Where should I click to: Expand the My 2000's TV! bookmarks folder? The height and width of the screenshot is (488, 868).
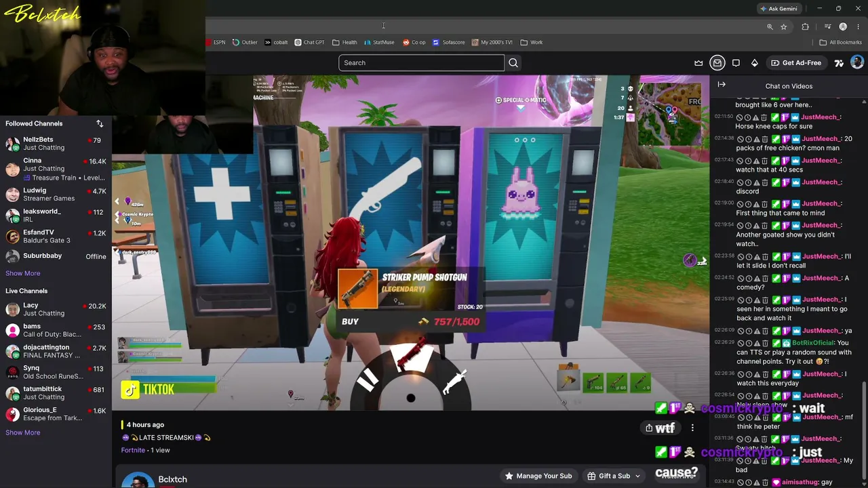492,42
